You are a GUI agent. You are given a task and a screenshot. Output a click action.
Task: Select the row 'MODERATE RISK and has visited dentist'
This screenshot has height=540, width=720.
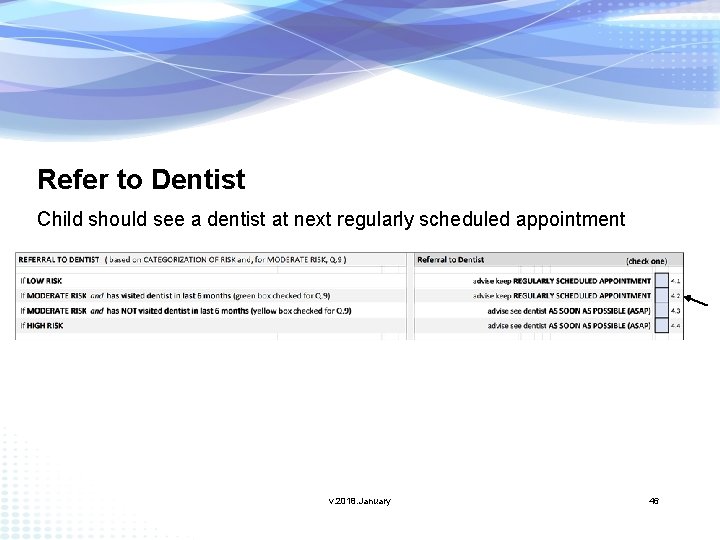(x=175, y=296)
